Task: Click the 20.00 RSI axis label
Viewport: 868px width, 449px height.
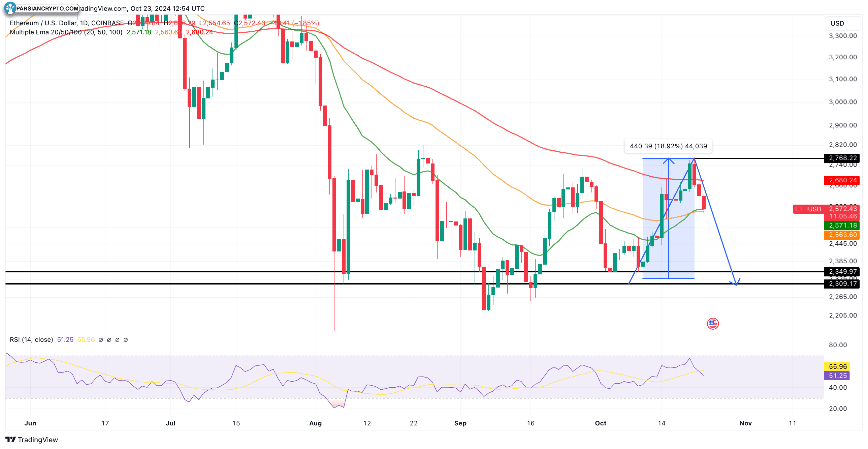Action: pyautogui.click(x=838, y=409)
